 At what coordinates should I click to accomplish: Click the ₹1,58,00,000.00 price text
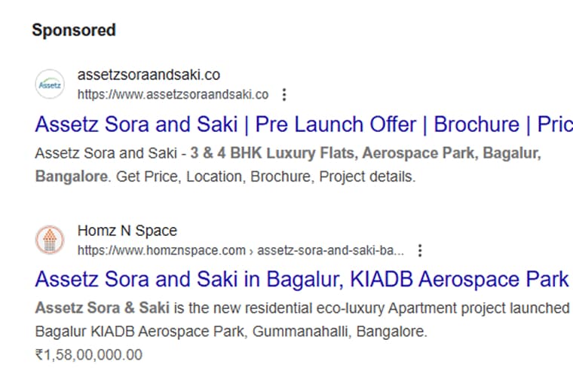coord(89,355)
